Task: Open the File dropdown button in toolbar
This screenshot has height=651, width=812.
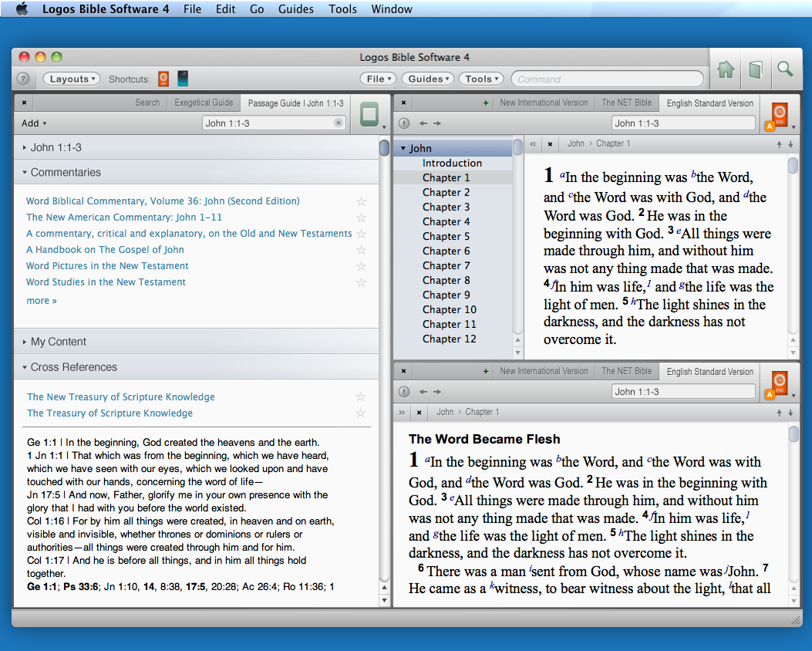Action: coord(378,79)
